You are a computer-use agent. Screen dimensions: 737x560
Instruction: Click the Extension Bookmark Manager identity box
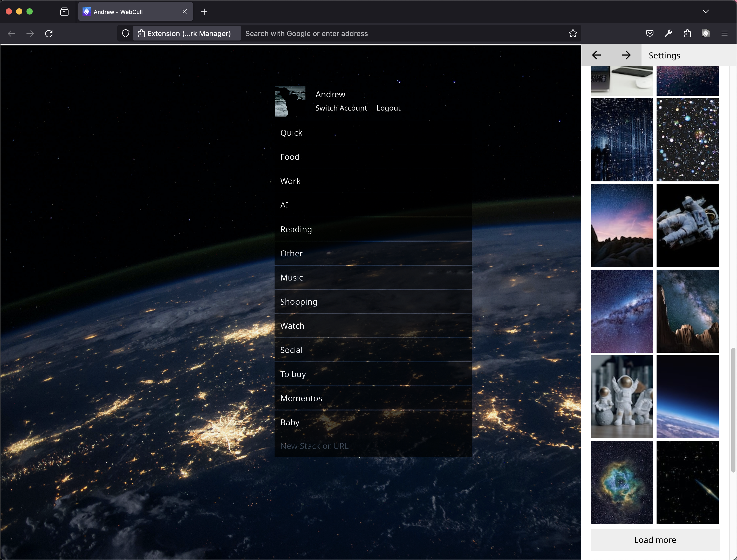tap(187, 33)
